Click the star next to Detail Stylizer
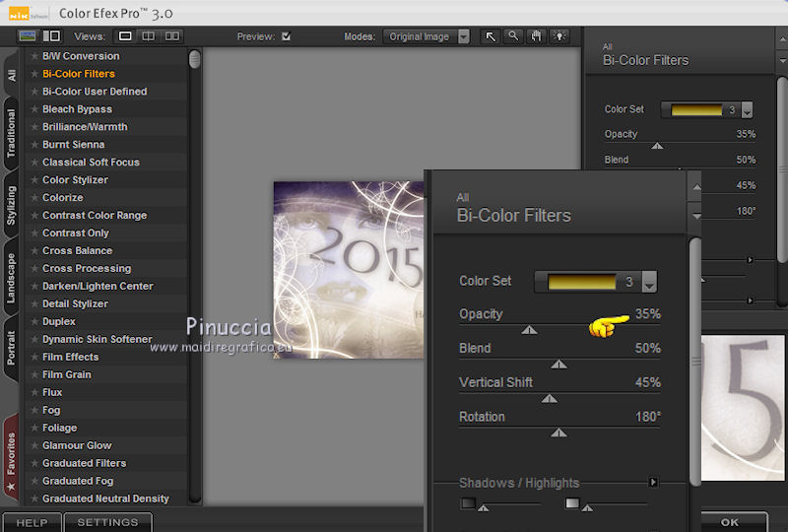Viewport: 788px width, 532px height. coord(34,303)
